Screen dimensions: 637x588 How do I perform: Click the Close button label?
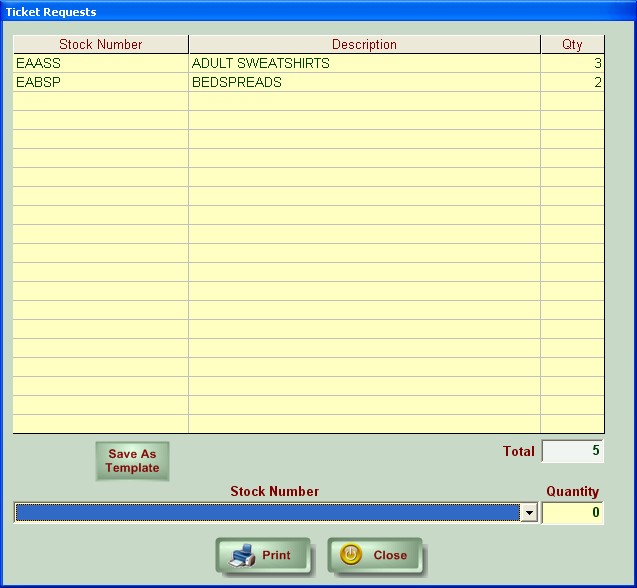(x=390, y=555)
